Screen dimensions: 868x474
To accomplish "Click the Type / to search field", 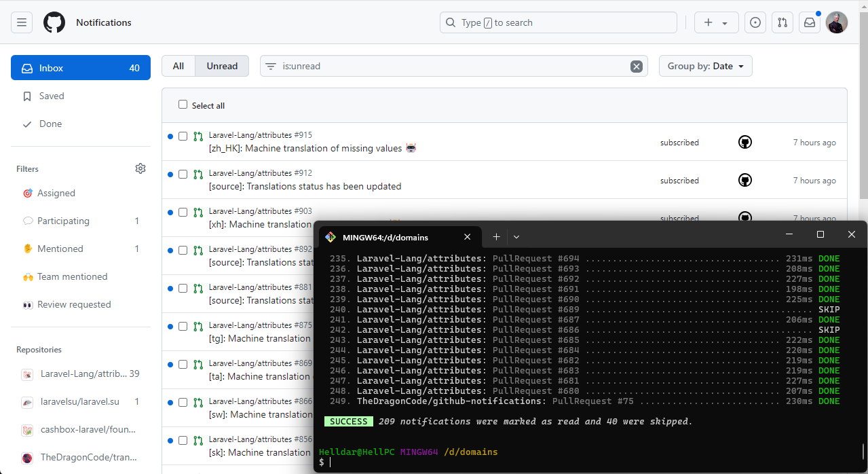I will (559, 22).
